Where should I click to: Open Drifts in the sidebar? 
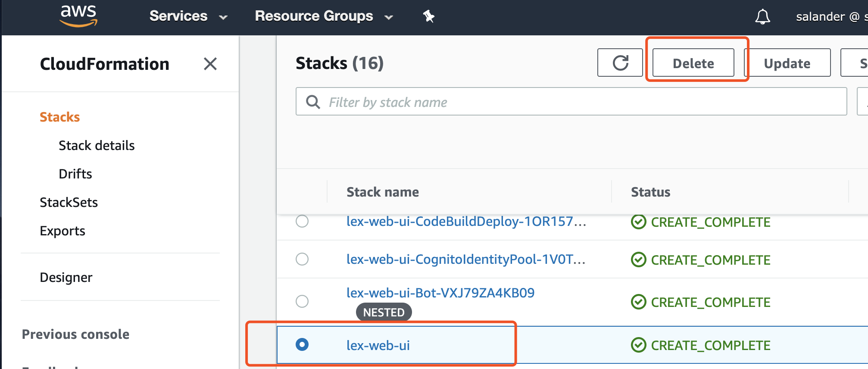pos(75,174)
